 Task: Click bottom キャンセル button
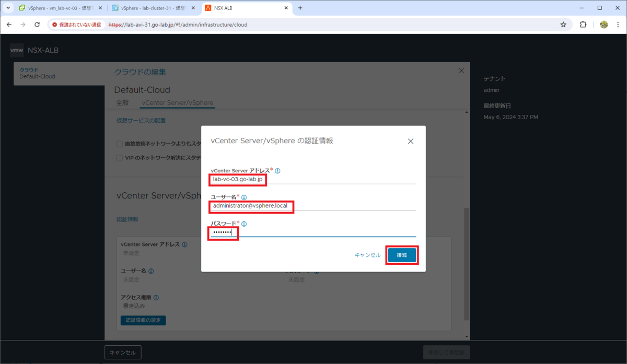tap(123, 353)
